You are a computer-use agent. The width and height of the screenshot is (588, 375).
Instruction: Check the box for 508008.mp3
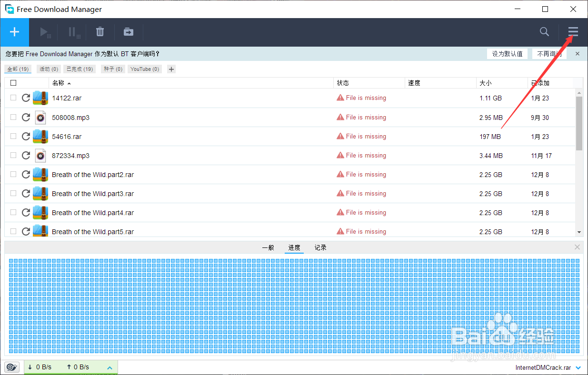pyautogui.click(x=13, y=117)
